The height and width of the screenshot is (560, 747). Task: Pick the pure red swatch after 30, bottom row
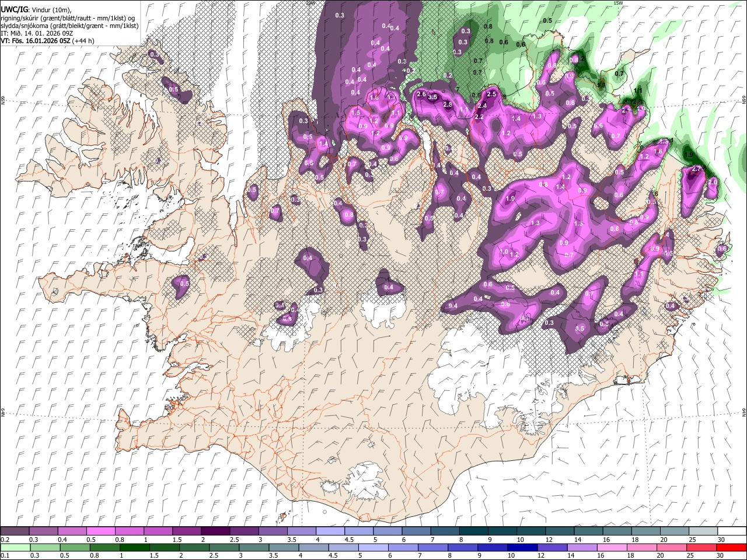pyautogui.click(x=731, y=548)
